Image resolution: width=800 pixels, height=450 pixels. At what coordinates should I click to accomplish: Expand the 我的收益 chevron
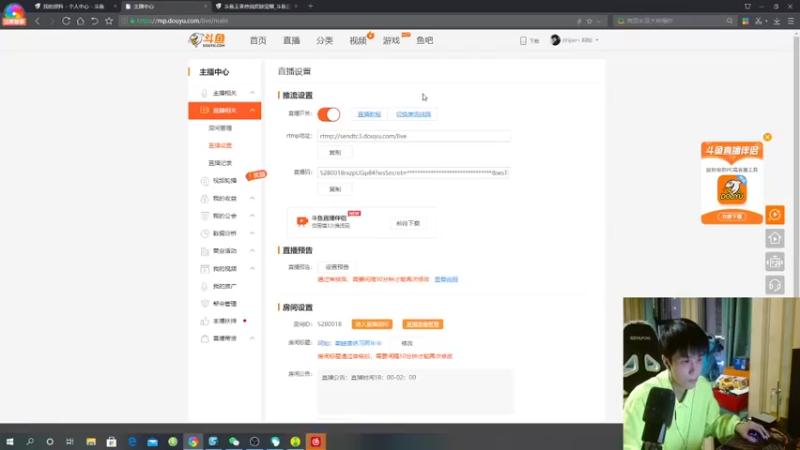click(252, 198)
